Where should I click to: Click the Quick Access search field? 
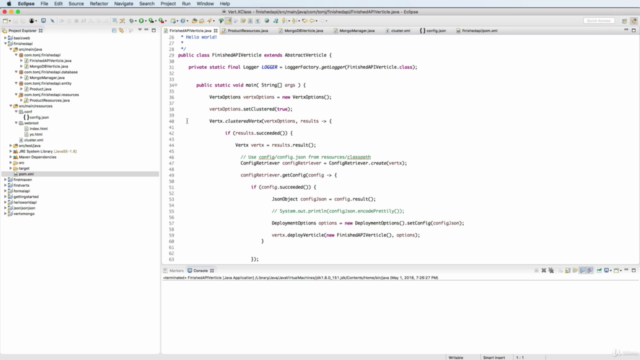599,21
